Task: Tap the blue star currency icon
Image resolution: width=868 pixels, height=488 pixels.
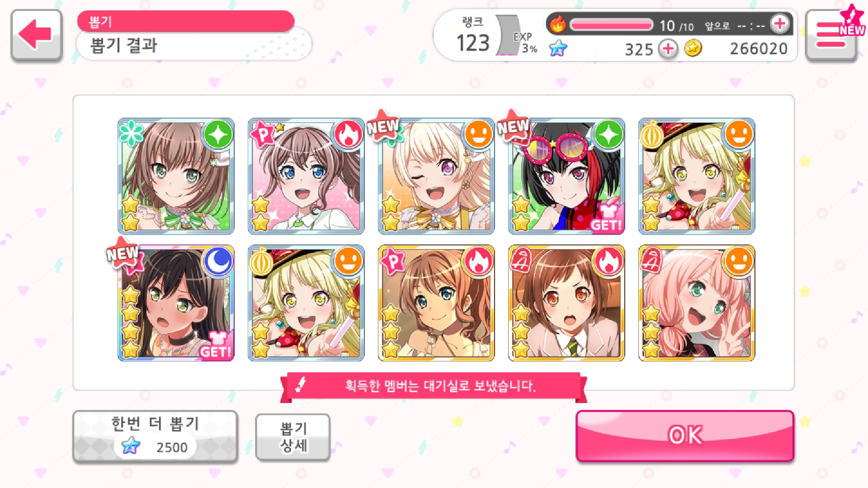Action: coord(558,48)
